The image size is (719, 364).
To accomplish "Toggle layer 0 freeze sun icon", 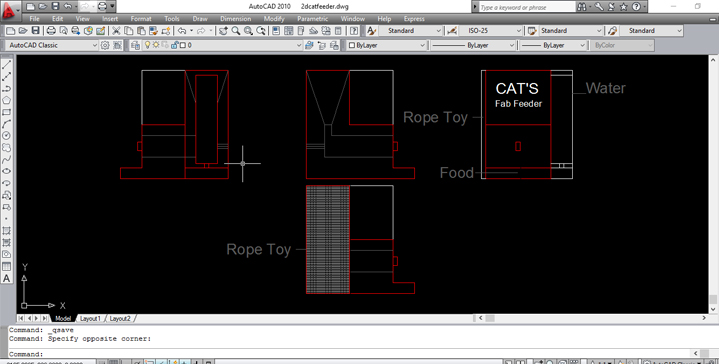I will [156, 45].
